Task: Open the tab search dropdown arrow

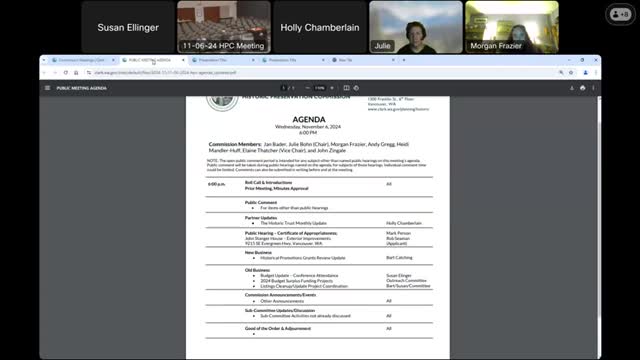Action: pyautogui.click(x=44, y=60)
